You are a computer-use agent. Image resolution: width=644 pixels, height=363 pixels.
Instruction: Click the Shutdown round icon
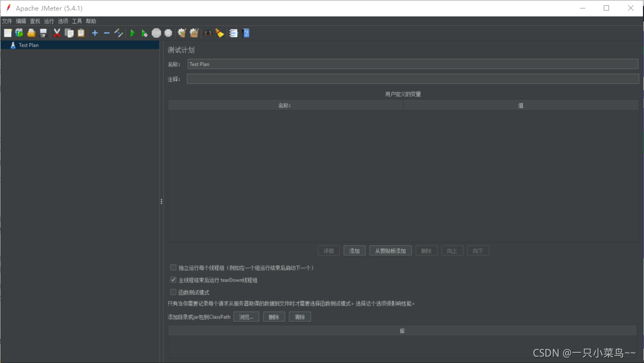tap(168, 33)
